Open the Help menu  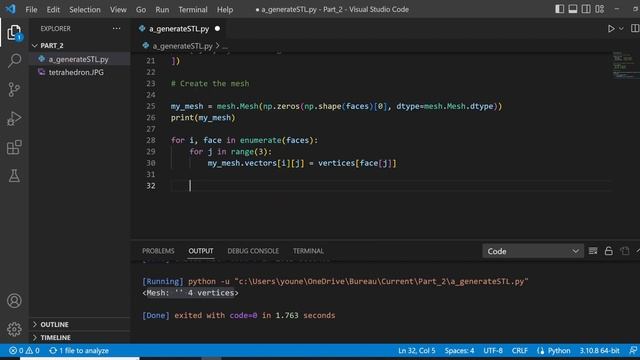coord(225,9)
